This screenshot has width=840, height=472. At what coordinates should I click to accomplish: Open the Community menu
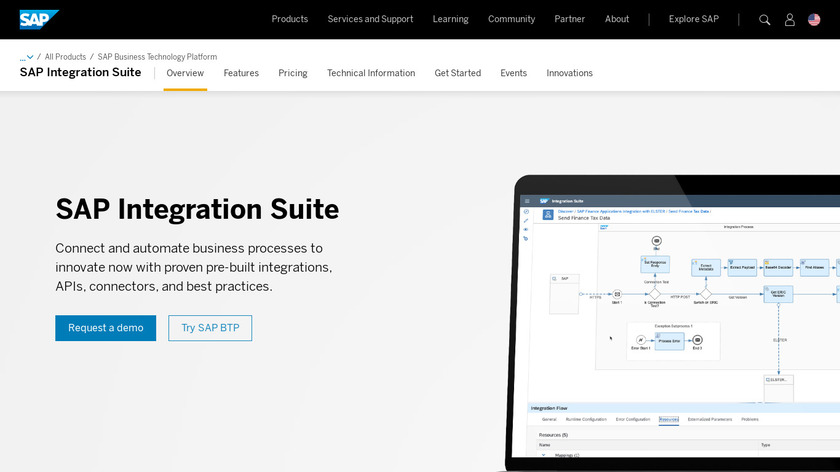pyautogui.click(x=512, y=19)
